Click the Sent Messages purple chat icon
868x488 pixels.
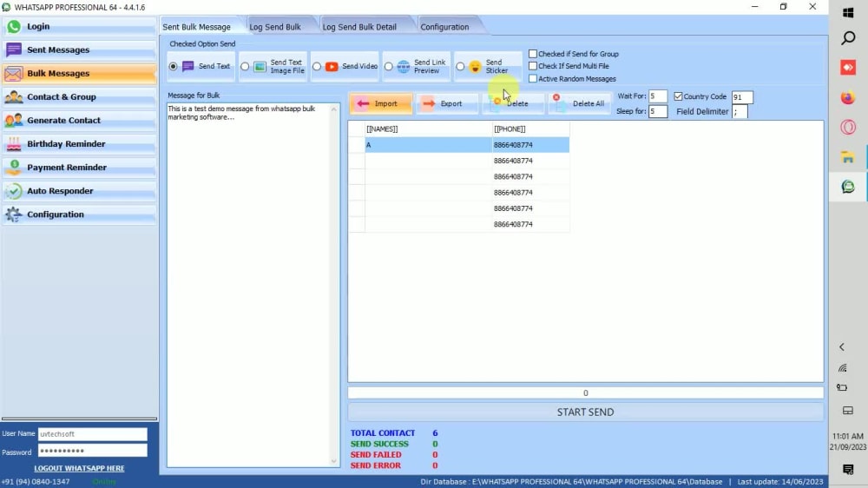(x=14, y=49)
